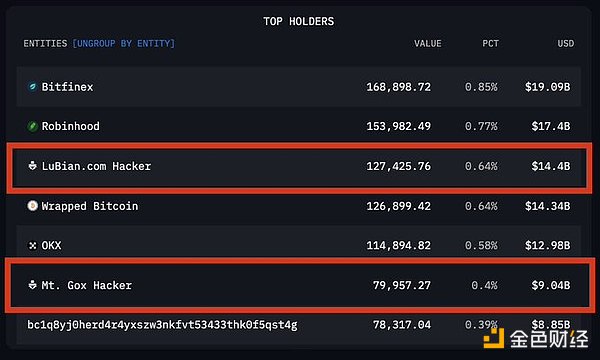
Task: Sort by the VALUE column header
Action: [427, 44]
